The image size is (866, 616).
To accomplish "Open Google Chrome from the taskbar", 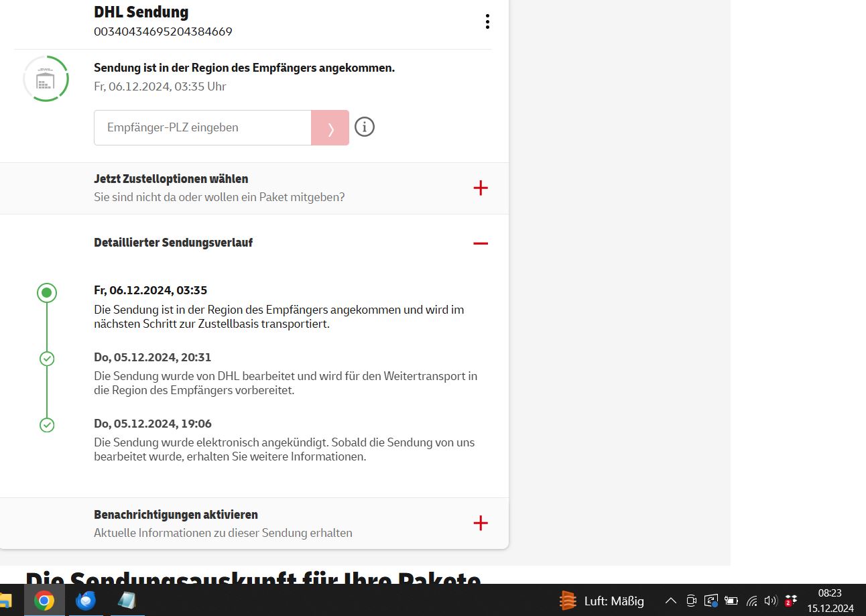I will point(44,601).
